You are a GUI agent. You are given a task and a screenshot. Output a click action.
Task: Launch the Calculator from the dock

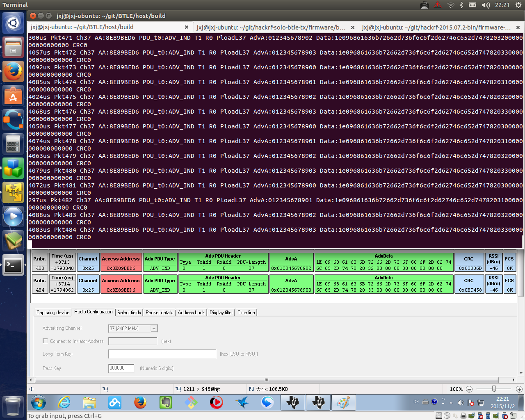point(13,144)
